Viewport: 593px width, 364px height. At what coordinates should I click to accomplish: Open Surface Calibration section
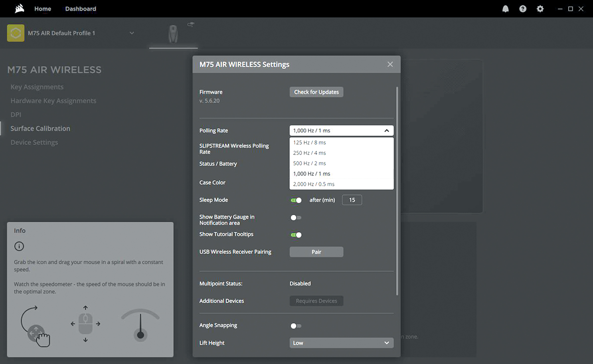pyautogui.click(x=40, y=128)
